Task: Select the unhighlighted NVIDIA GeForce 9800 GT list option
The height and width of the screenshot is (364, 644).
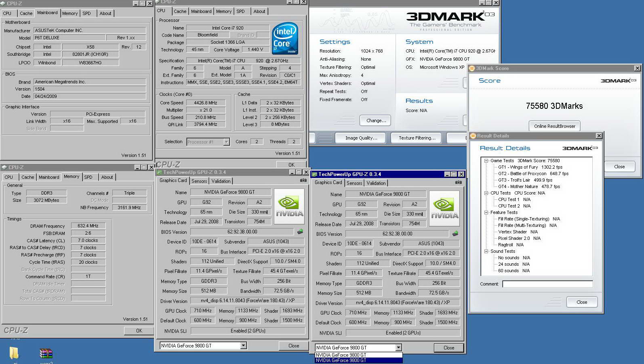Action: [358, 355]
